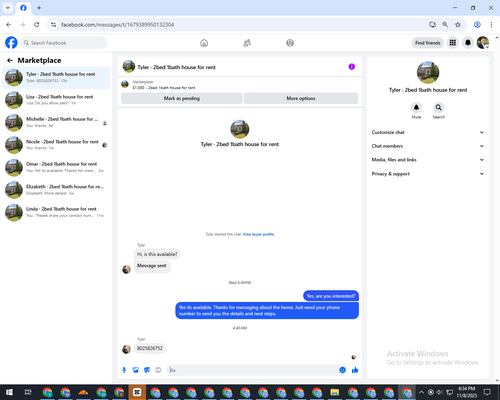The width and height of the screenshot is (500, 400).
Task: Open Nicole's conversation in chat list
Action: tap(56, 145)
